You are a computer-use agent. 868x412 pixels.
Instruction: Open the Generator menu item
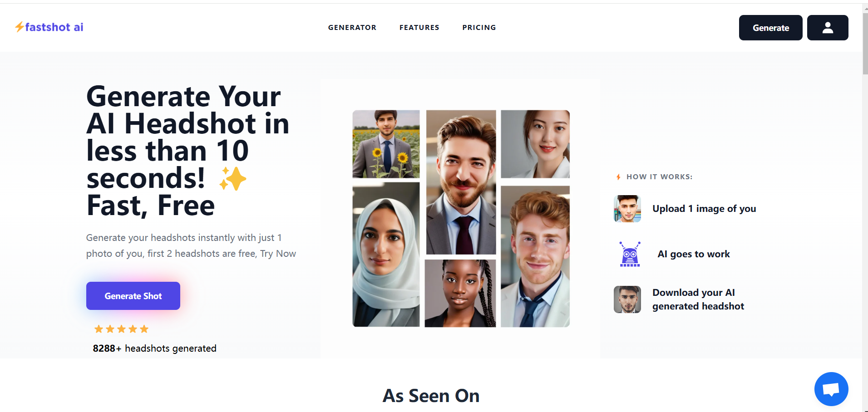(x=352, y=28)
